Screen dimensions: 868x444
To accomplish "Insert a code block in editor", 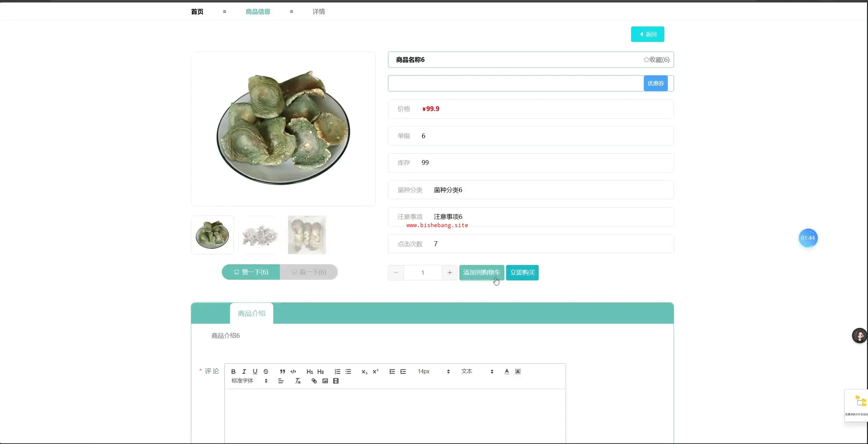I will pyautogui.click(x=293, y=371).
